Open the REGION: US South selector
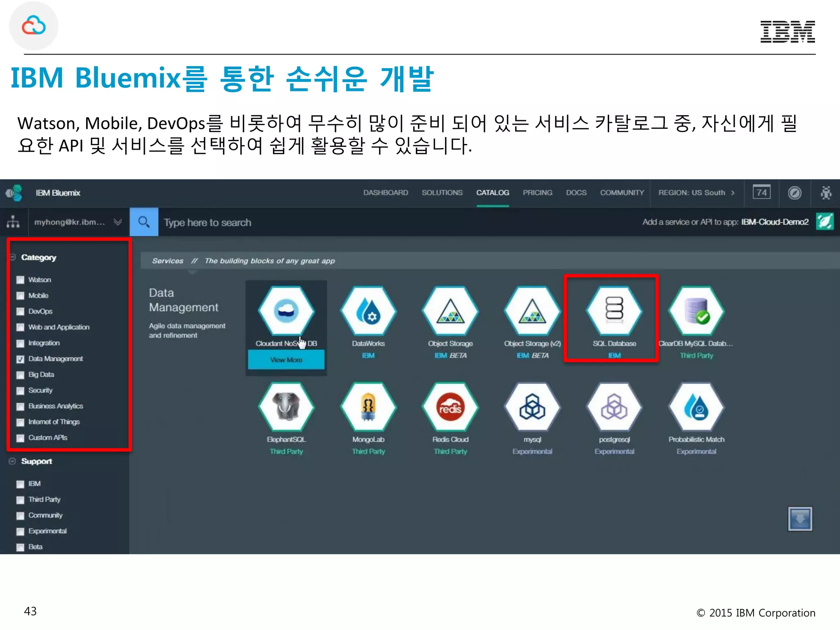Viewport: 840px width, 630px height. pyautogui.click(x=697, y=192)
